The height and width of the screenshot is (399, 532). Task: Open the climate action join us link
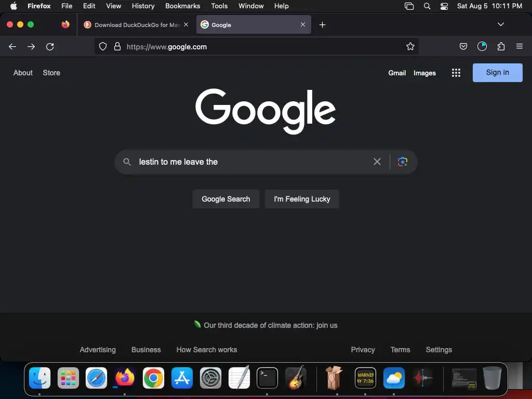coord(270,325)
